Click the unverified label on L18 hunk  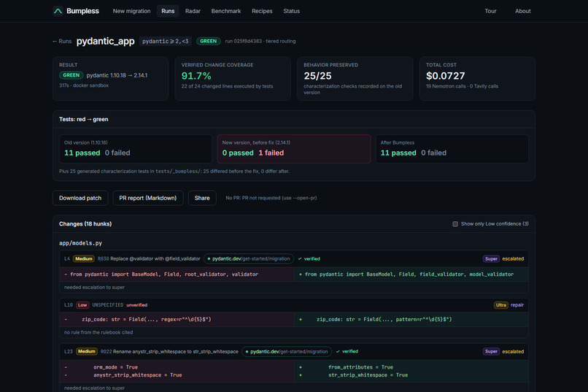(137, 305)
